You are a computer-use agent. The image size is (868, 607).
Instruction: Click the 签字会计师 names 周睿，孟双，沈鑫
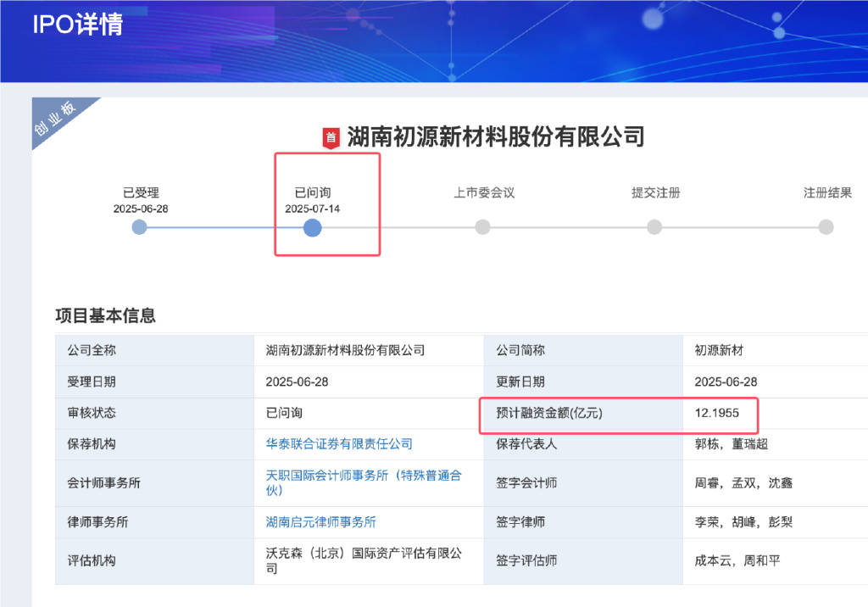pos(743,483)
